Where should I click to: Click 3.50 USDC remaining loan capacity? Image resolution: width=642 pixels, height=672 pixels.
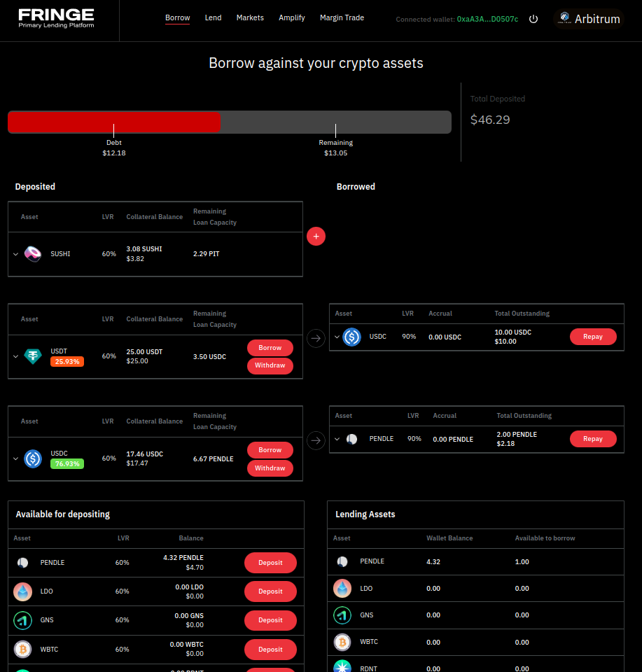point(209,356)
